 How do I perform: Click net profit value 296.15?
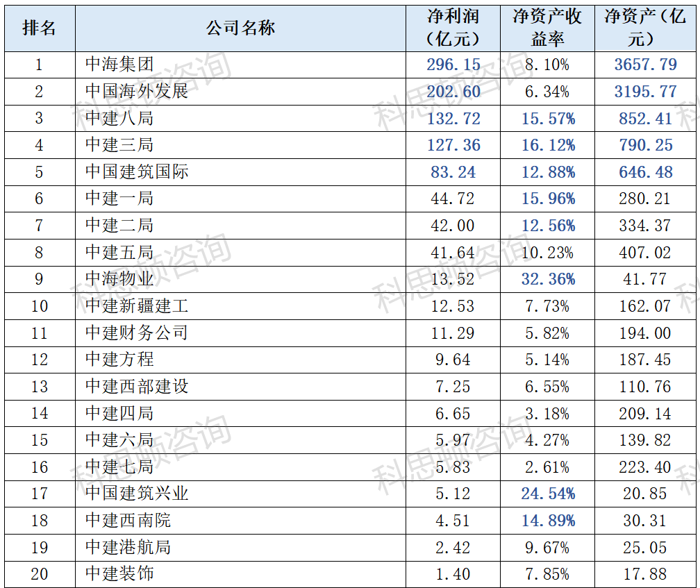[453, 65]
